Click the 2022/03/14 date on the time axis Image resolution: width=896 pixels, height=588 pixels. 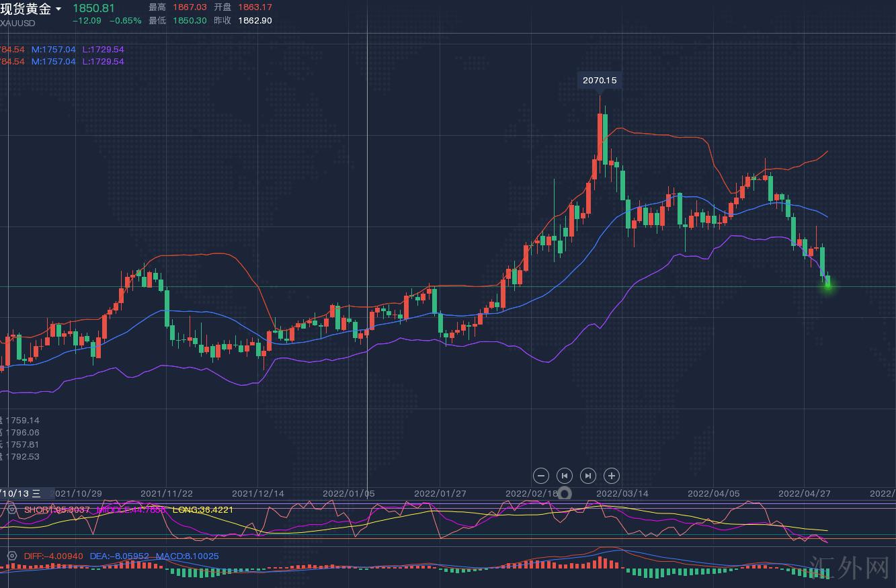coord(622,493)
